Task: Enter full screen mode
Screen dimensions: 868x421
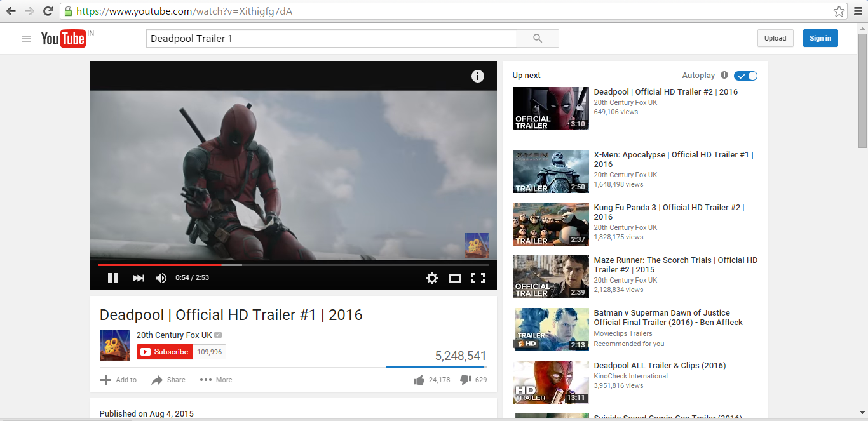Action: 478,278
